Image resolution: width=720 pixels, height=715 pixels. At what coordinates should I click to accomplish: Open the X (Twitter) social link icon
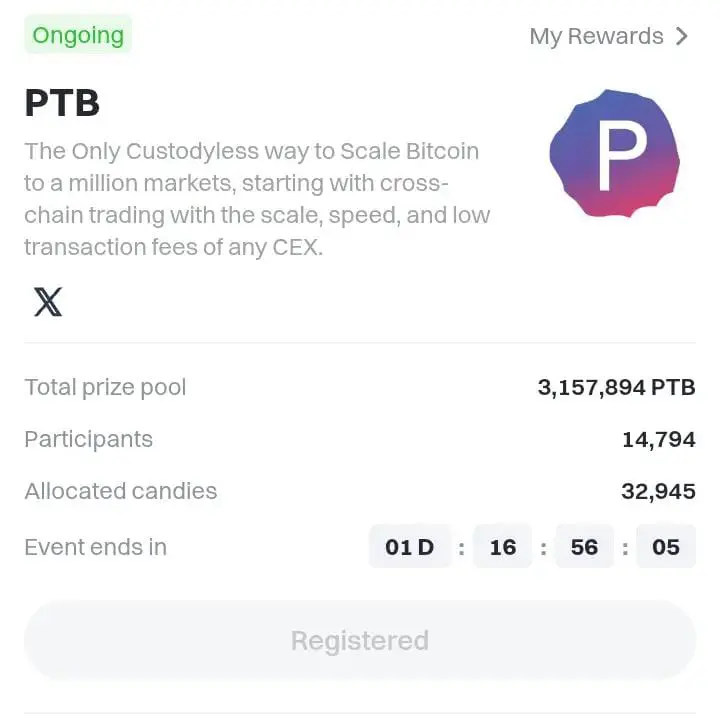point(48,302)
